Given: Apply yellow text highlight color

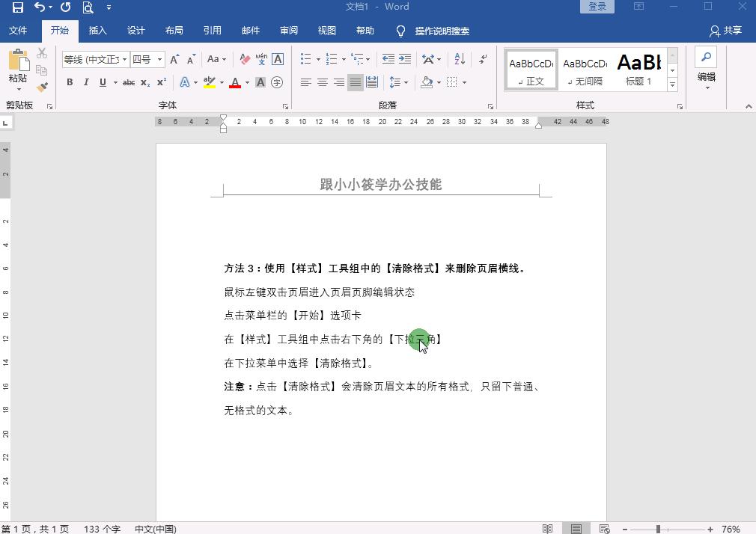Looking at the screenshot, I should pyautogui.click(x=210, y=82).
